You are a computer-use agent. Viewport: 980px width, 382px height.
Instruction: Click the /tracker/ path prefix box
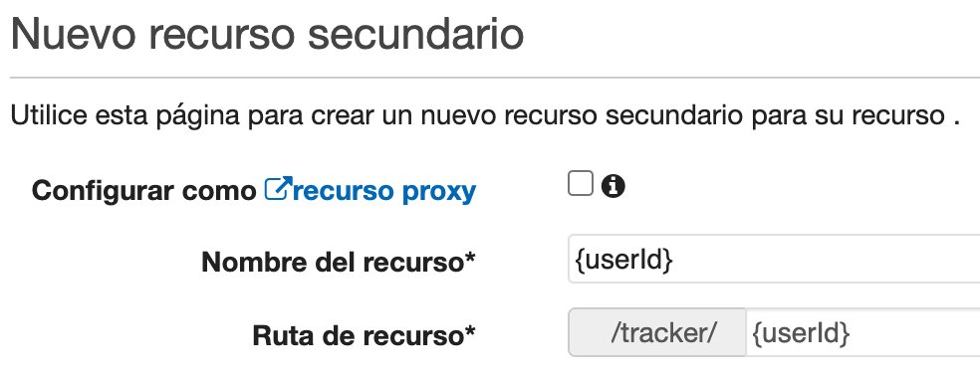point(657,332)
